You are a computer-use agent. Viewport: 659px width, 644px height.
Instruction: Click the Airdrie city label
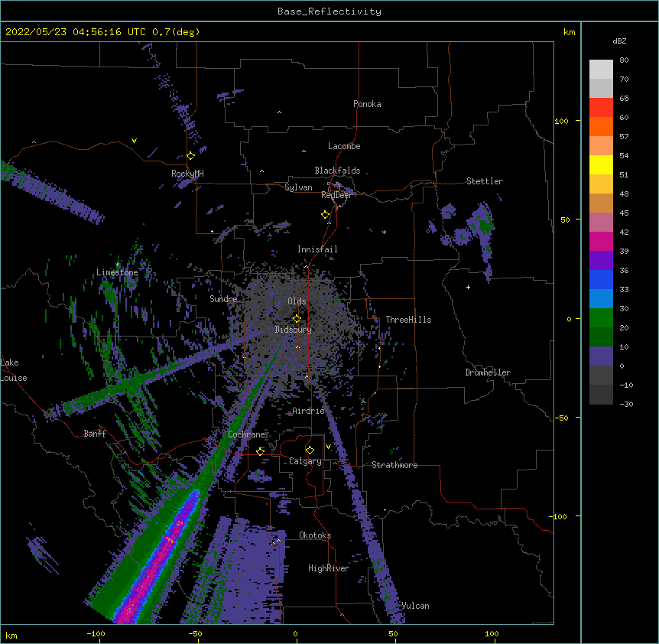point(309,411)
